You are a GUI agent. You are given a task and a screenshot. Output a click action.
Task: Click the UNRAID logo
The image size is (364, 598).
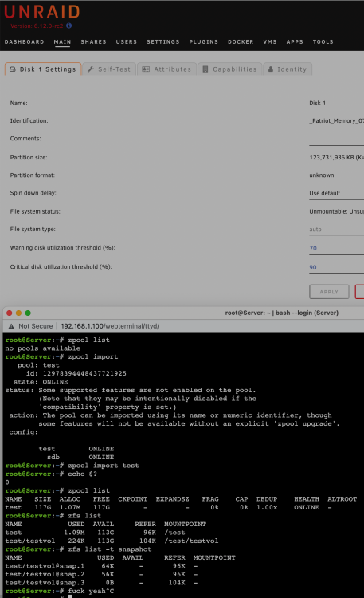(x=42, y=12)
